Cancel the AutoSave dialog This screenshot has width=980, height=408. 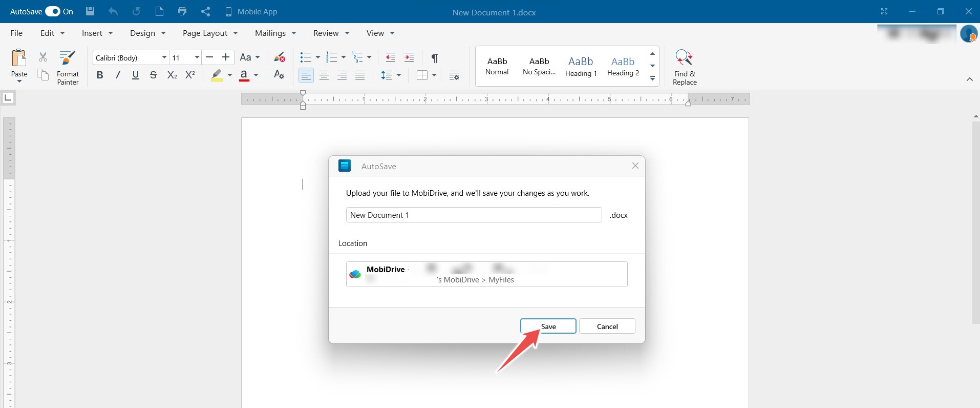pos(607,327)
